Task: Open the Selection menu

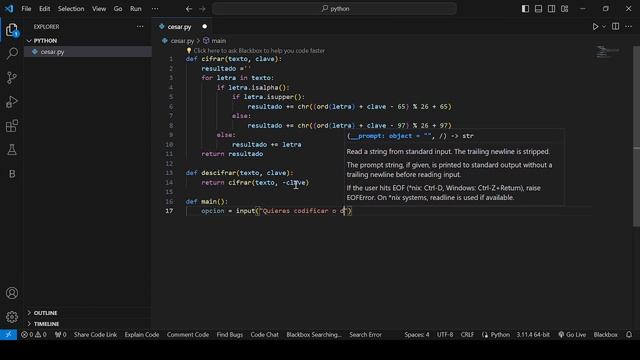Action: pos(71,9)
